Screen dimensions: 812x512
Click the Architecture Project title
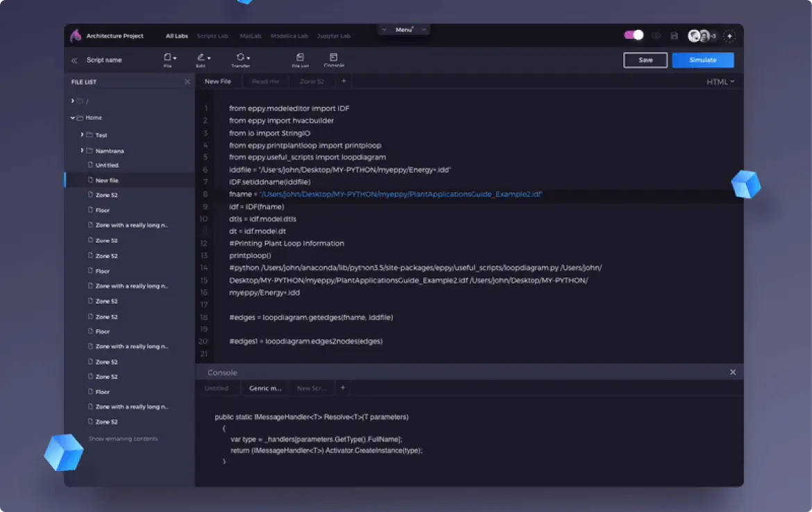tap(115, 35)
